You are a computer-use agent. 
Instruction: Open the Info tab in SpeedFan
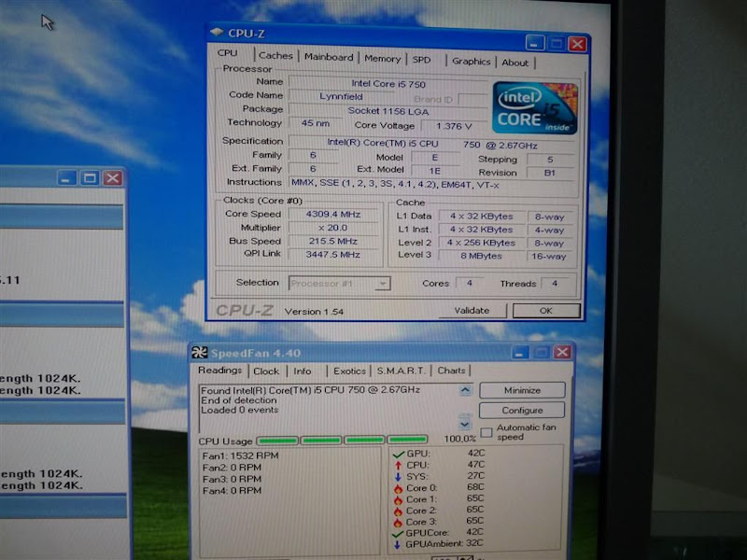[303, 371]
